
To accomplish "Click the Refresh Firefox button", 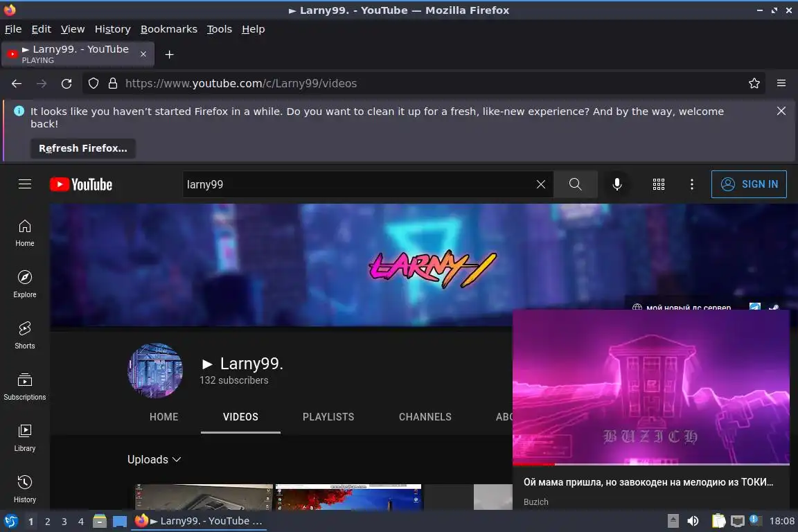I will [83, 148].
